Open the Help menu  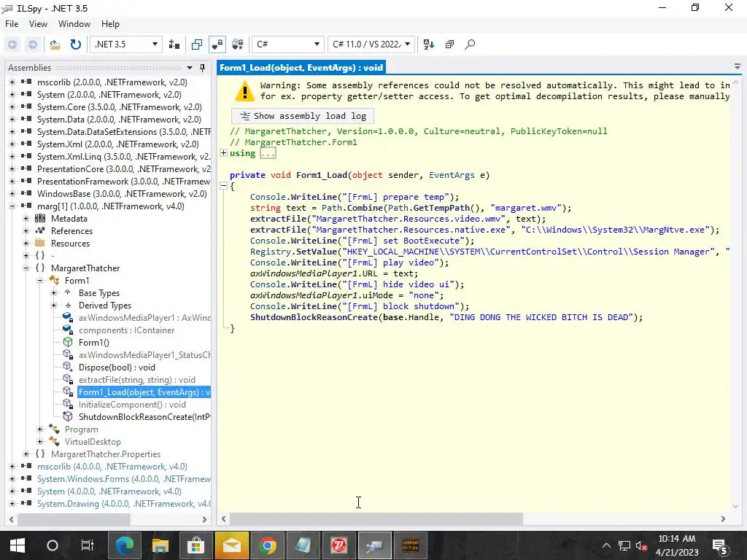(x=110, y=24)
